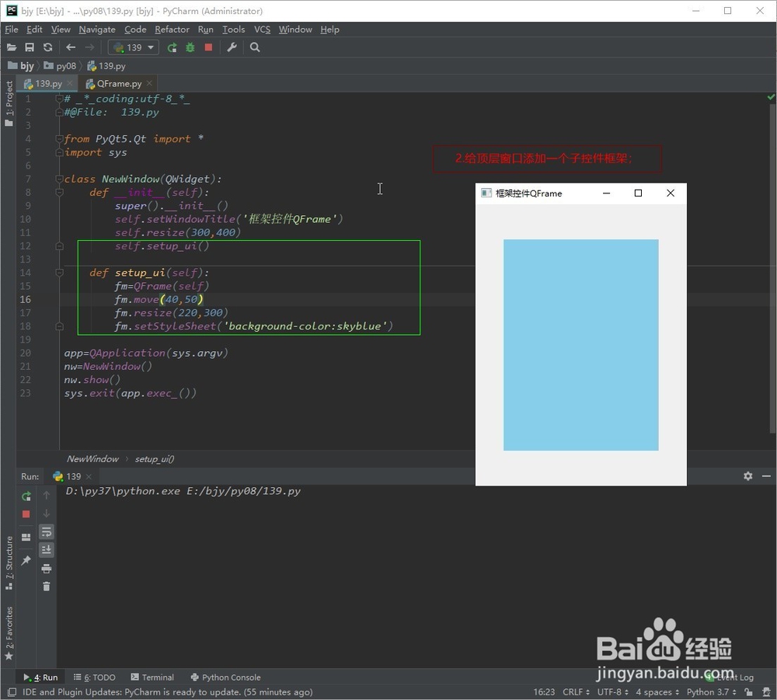Go to line/column indicator 16:23

click(x=544, y=691)
